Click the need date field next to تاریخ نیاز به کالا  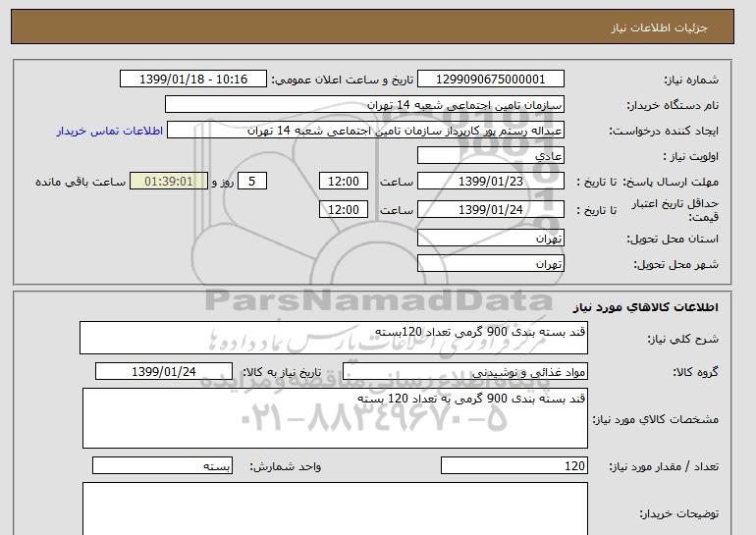(164, 372)
